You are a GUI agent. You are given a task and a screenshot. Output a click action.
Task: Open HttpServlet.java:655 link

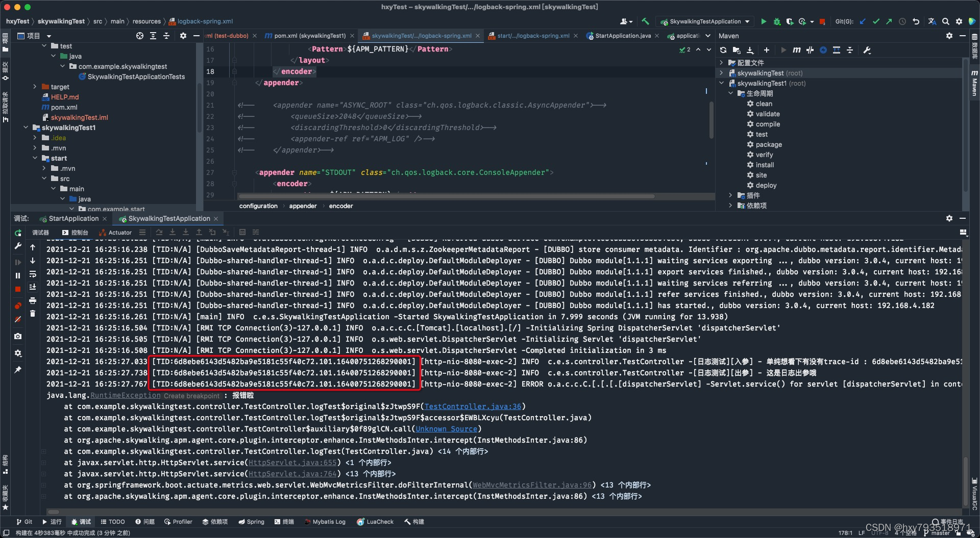tap(292, 463)
